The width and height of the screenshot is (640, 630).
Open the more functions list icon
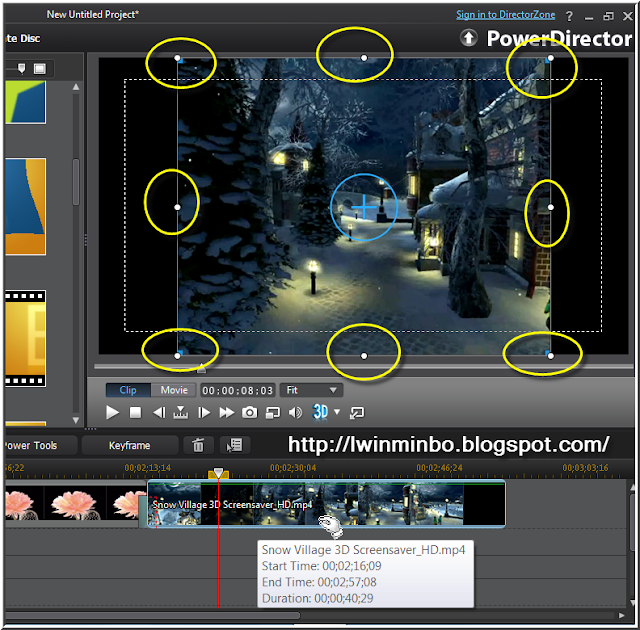click(x=235, y=445)
